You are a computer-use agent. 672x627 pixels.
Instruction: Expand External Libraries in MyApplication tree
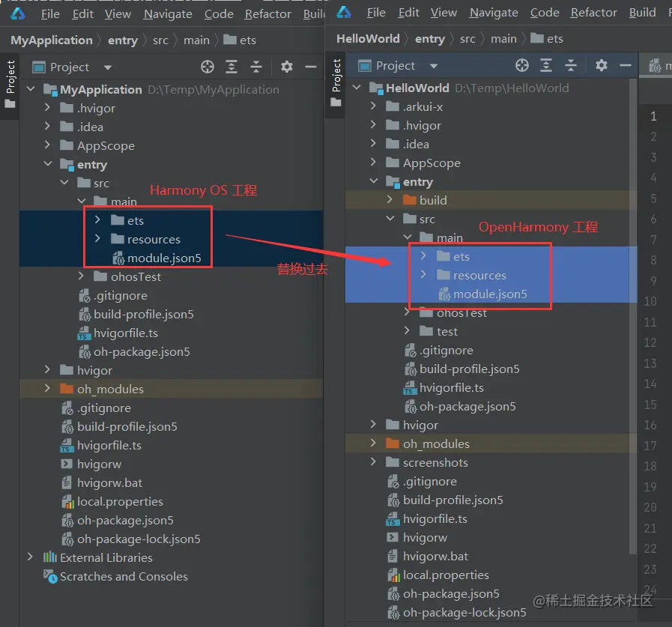pyautogui.click(x=30, y=557)
